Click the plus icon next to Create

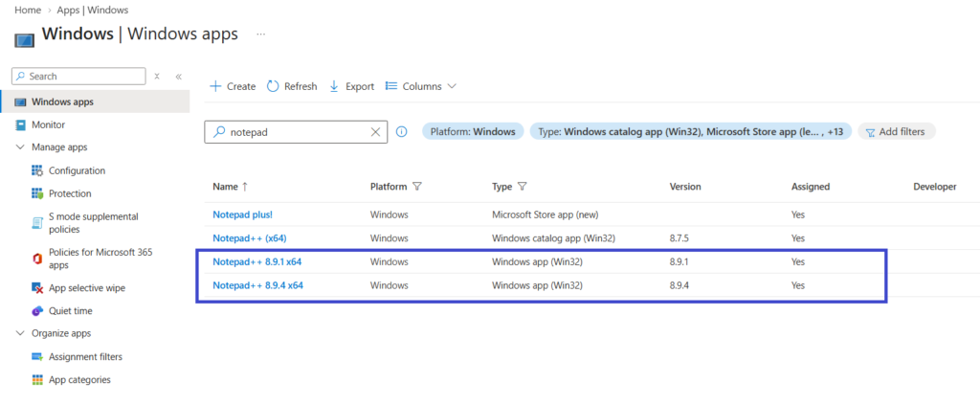click(x=215, y=86)
